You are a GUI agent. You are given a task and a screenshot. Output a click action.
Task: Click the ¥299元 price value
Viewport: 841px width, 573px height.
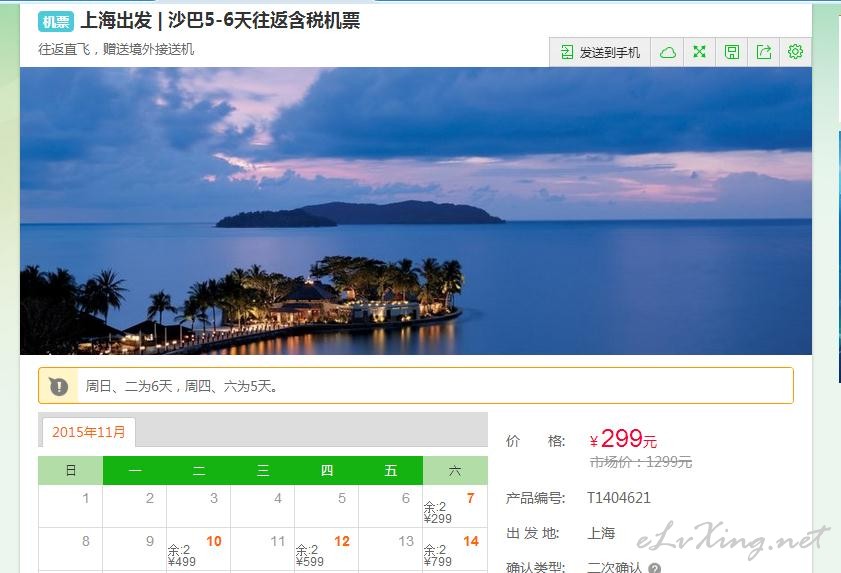(x=623, y=439)
